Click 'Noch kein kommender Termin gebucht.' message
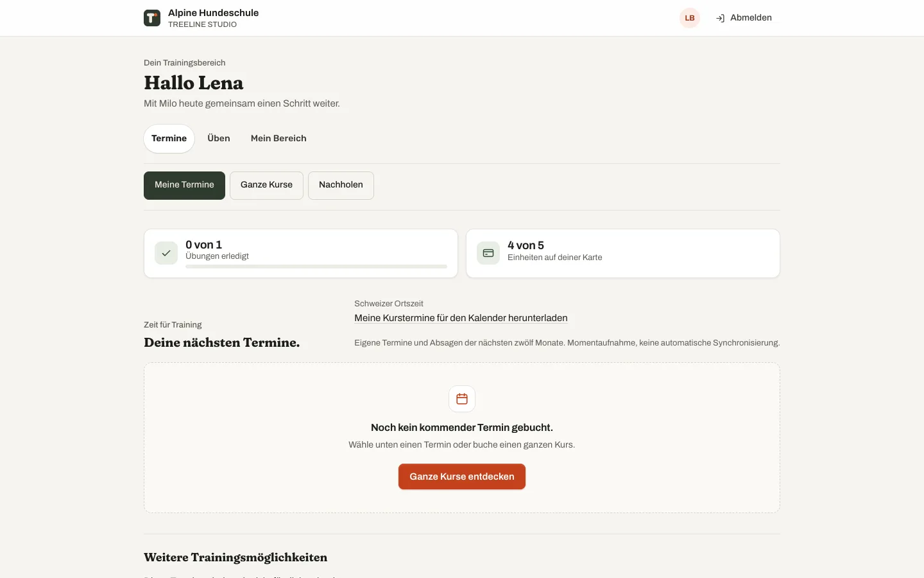The width and height of the screenshot is (924, 578). (462, 428)
